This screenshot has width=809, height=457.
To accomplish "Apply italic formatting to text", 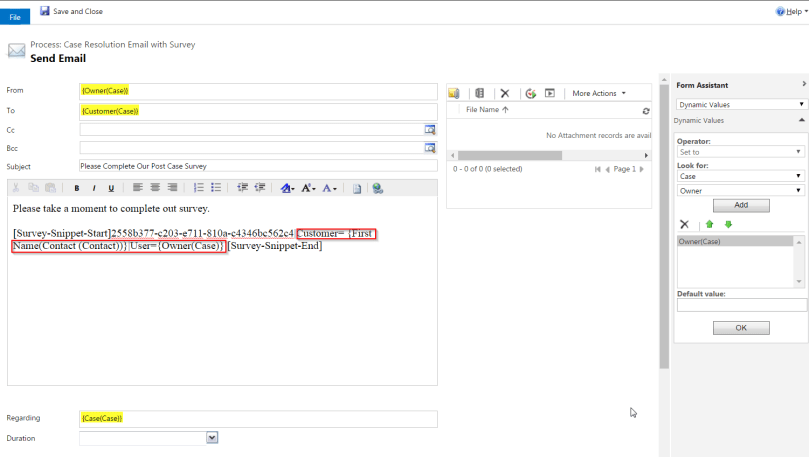I will point(94,188).
